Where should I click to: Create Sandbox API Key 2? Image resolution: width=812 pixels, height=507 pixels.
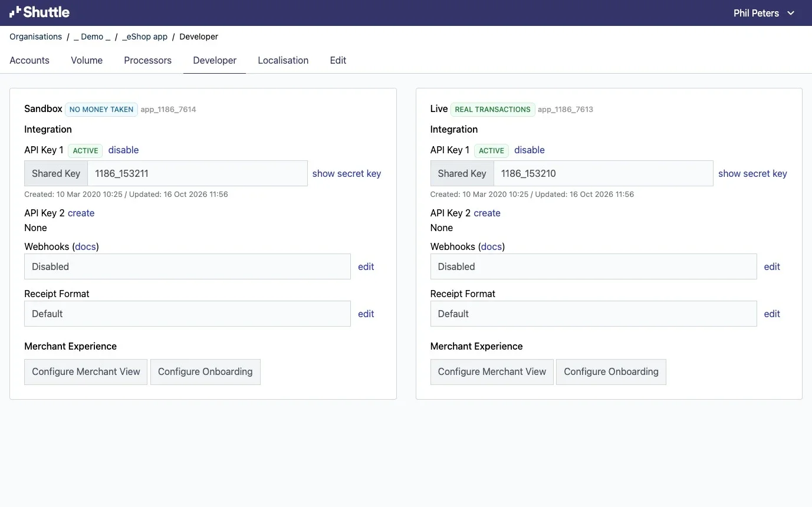(81, 213)
